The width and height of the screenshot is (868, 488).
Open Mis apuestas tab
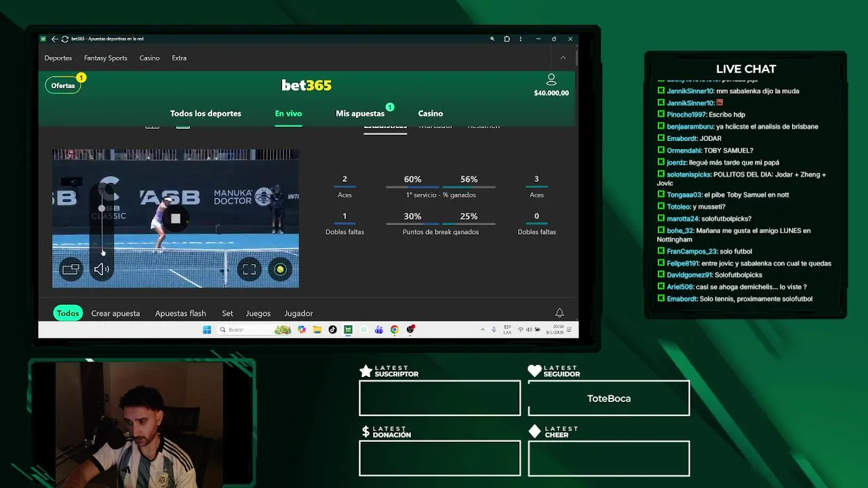(x=360, y=113)
